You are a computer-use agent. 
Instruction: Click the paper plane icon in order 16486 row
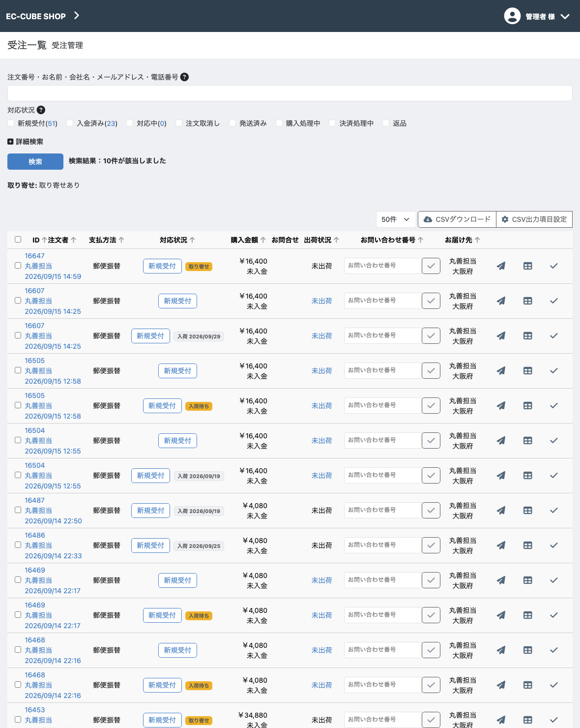(501, 546)
